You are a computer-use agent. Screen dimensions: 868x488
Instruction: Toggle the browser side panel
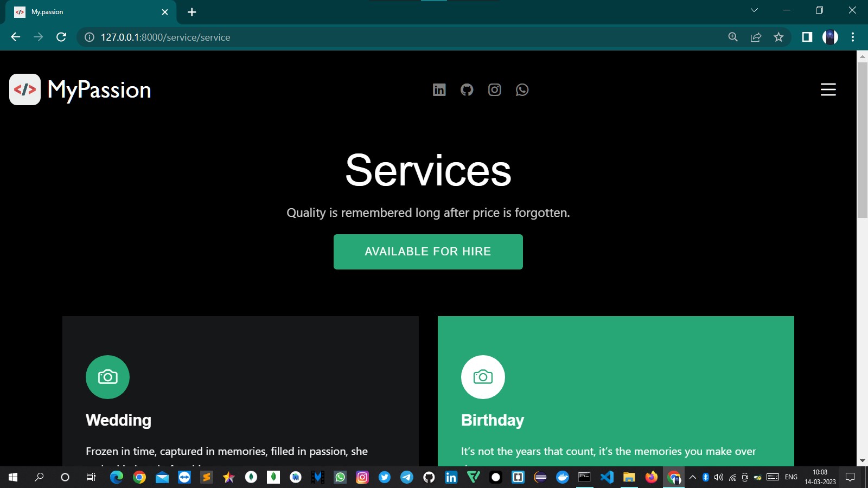point(807,37)
